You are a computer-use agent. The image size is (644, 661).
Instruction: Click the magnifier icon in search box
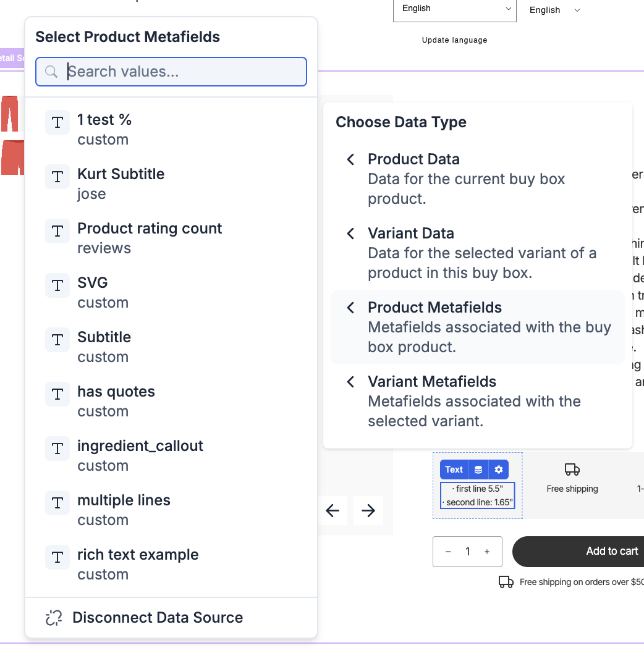51,72
